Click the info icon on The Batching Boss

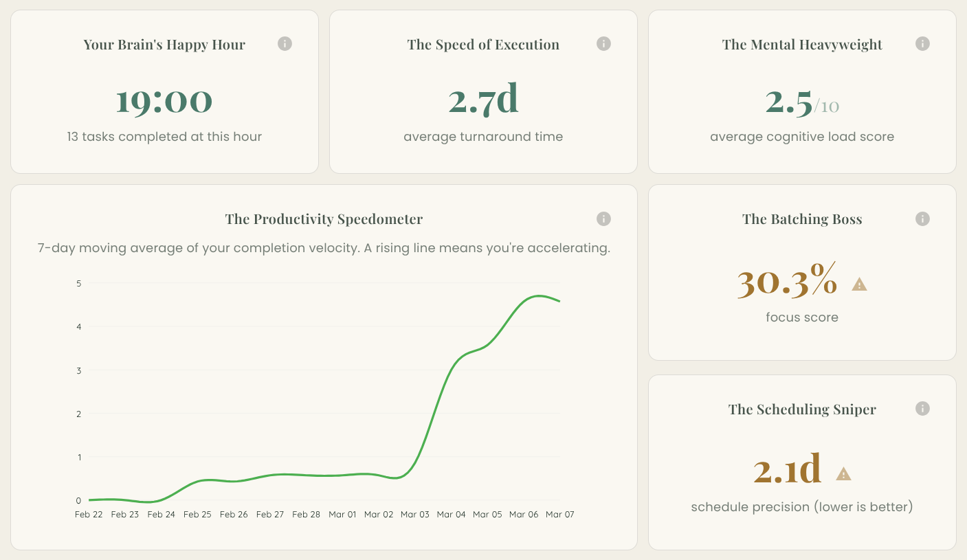point(923,219)
